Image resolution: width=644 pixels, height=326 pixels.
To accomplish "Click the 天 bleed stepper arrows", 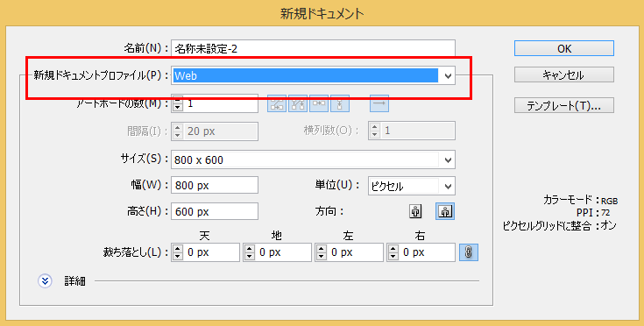I will tap(177, 252).
